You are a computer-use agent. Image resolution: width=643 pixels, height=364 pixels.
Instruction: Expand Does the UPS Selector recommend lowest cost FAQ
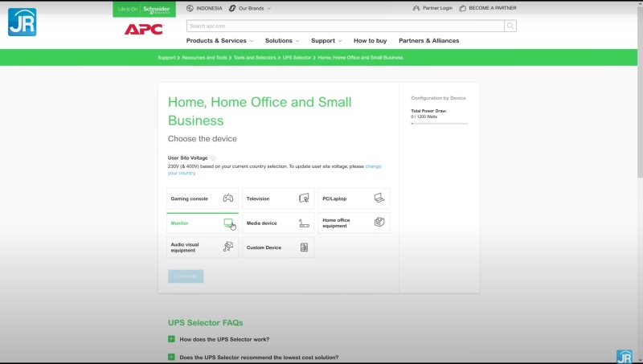(x=171, y=357)
